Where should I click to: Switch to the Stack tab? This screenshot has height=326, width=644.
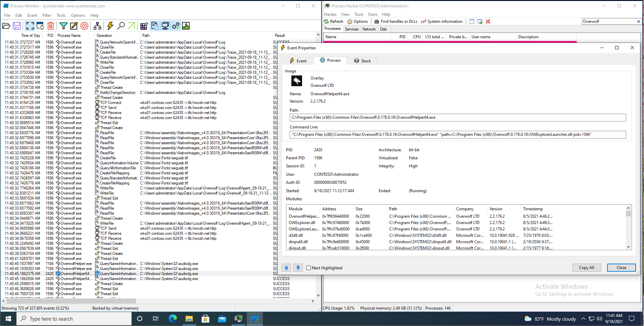362,61
